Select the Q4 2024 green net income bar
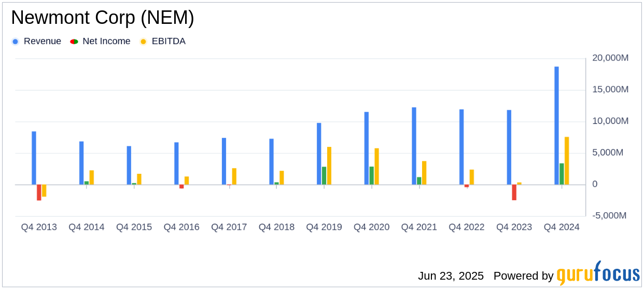The height and width of the screenshot is (289, 644). tap(562, 174)
